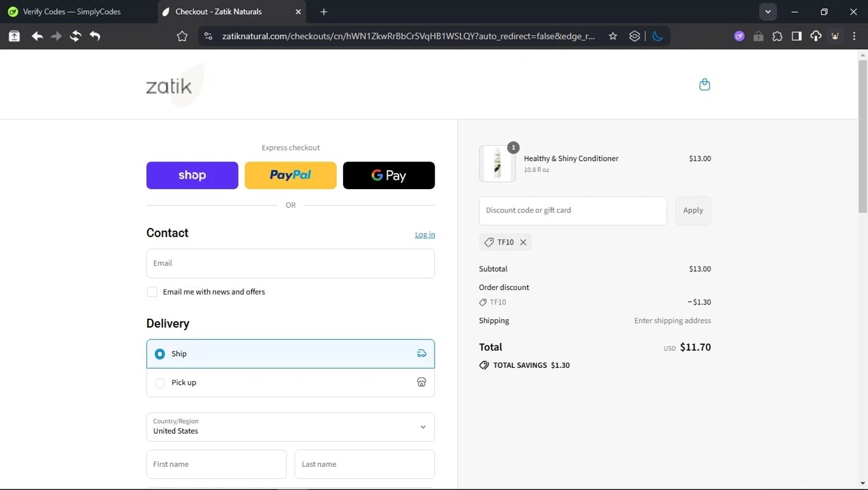Focus the First name field

216,464
